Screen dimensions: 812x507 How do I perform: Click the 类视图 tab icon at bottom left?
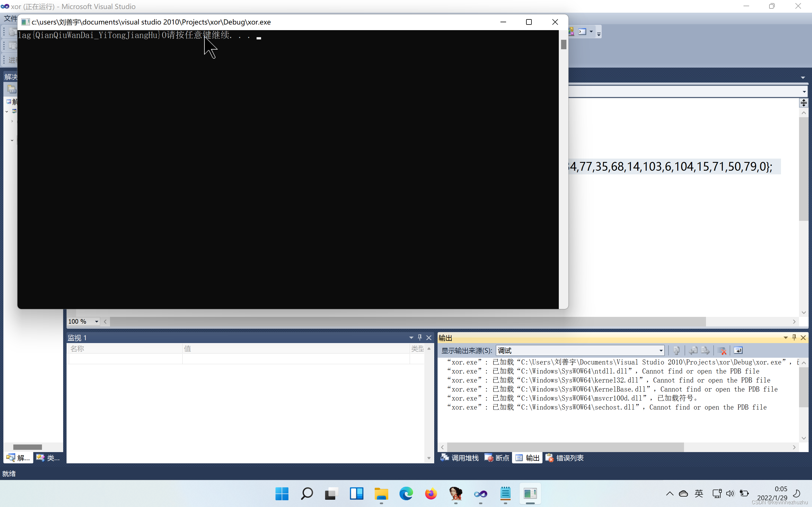tap(41, 458)
